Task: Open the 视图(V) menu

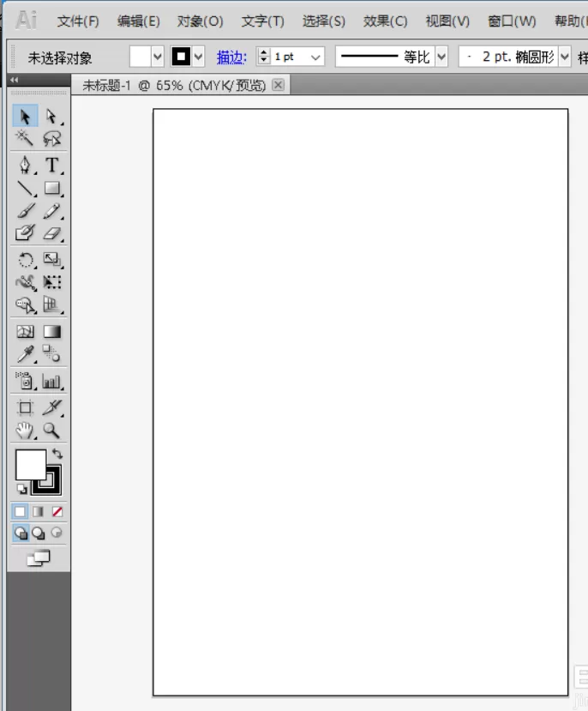Action: [x=447, y=21]
